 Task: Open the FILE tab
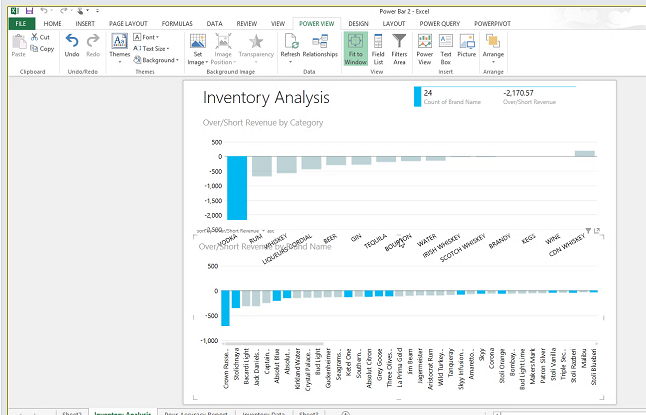click(21, 23)
